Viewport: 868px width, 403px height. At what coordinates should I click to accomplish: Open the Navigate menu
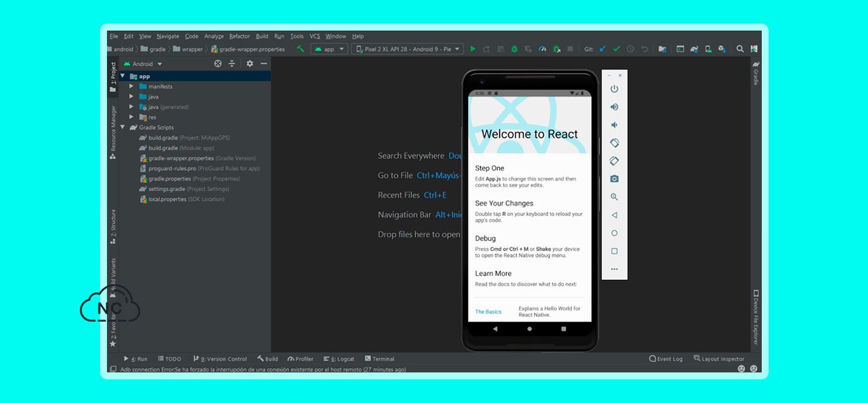167,36
